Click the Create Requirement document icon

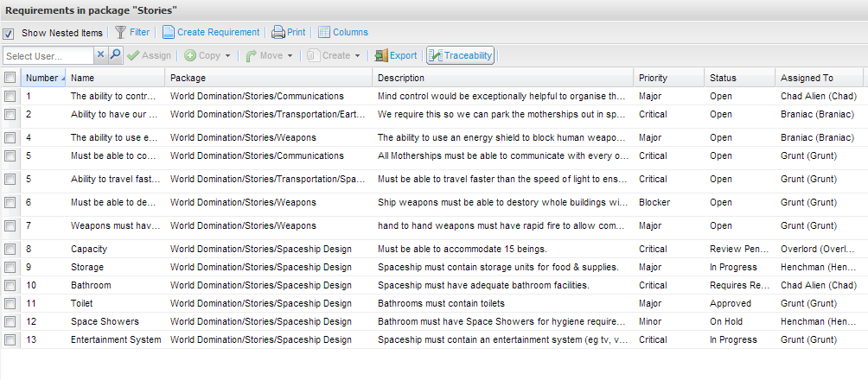pos(169,33)
